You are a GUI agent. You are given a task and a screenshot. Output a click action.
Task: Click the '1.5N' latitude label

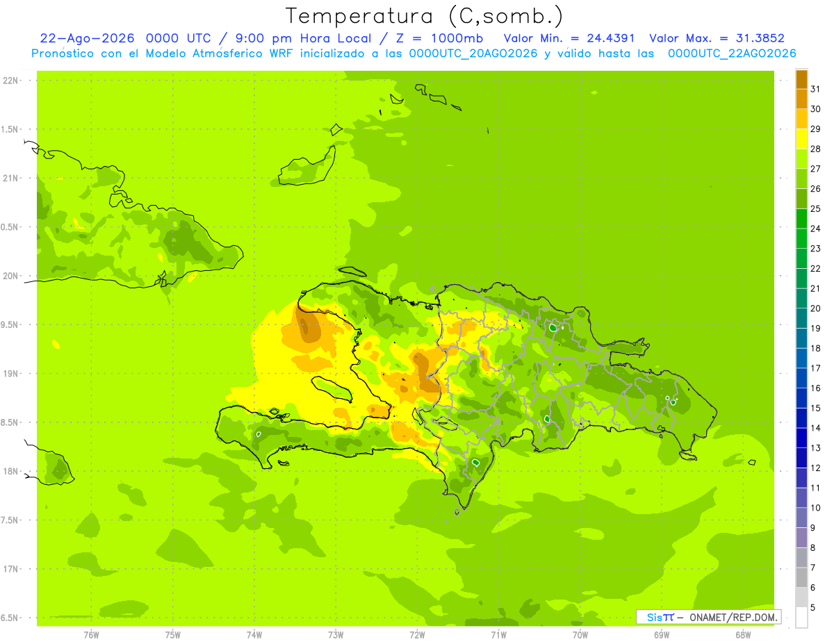[10, 129]
